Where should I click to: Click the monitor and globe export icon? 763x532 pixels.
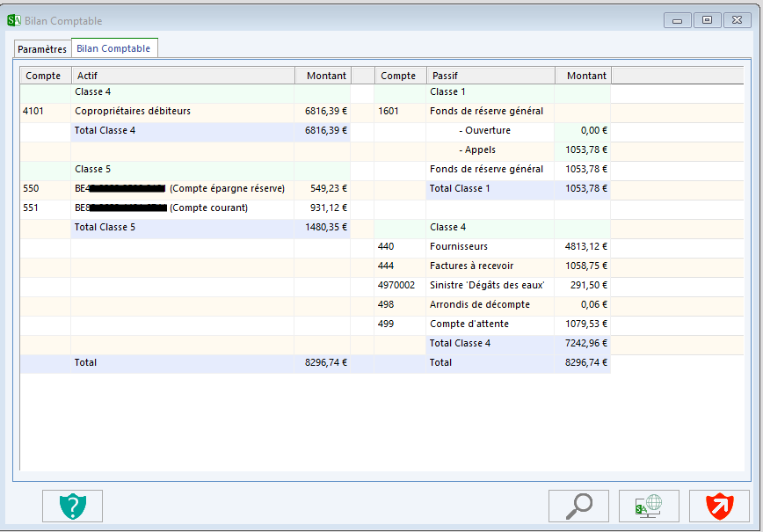[x=649, y=506]
